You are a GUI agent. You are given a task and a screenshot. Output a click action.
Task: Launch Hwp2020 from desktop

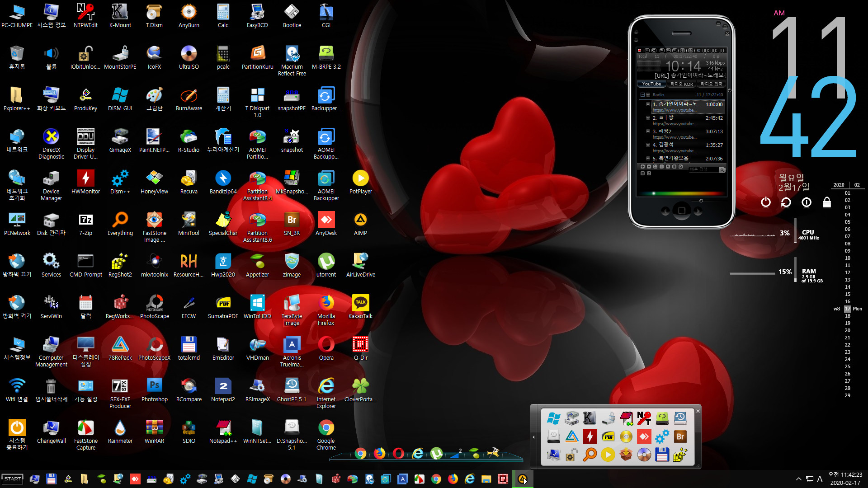223,265
